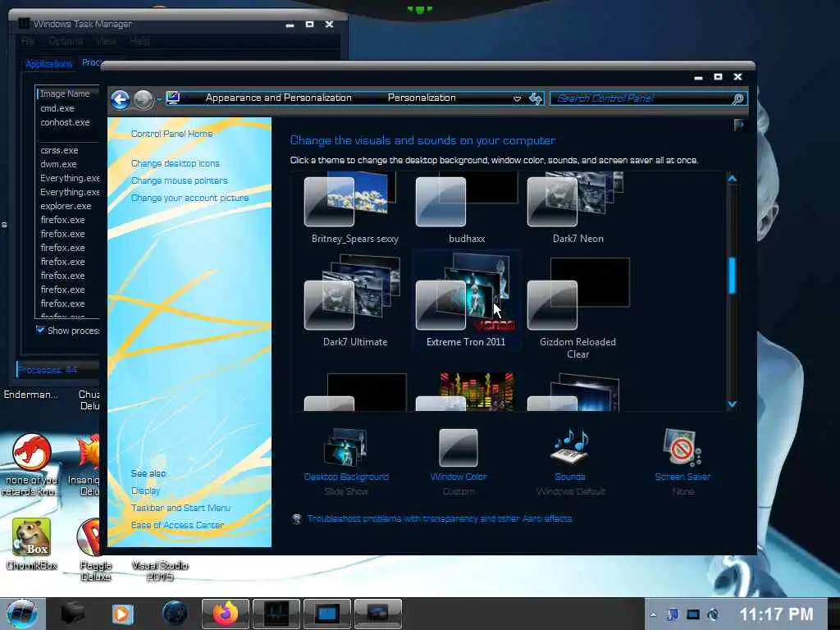Click the volume icon in system tray
The height and width of the screenshot is (630, 840).
(x=713, y=614)
